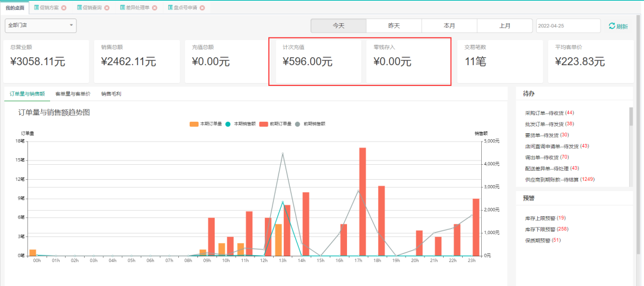
Task: Close the 盘点号申请 tab
Action: click(x=202, y=8)
